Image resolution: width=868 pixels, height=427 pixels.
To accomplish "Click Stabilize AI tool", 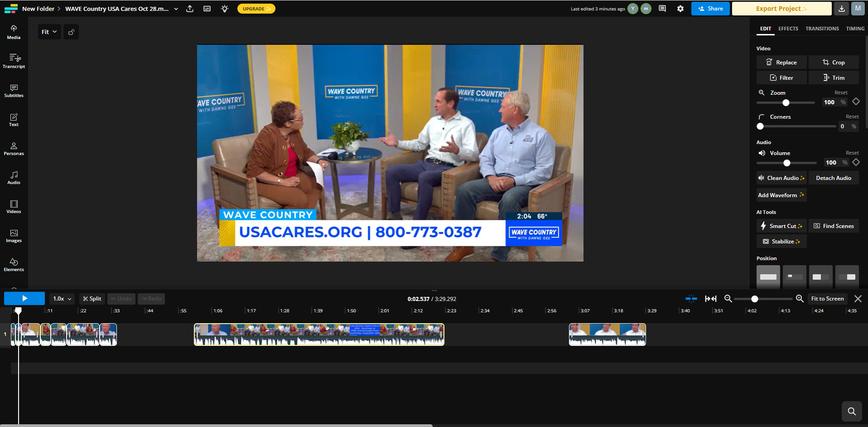I will click(781, 241).
